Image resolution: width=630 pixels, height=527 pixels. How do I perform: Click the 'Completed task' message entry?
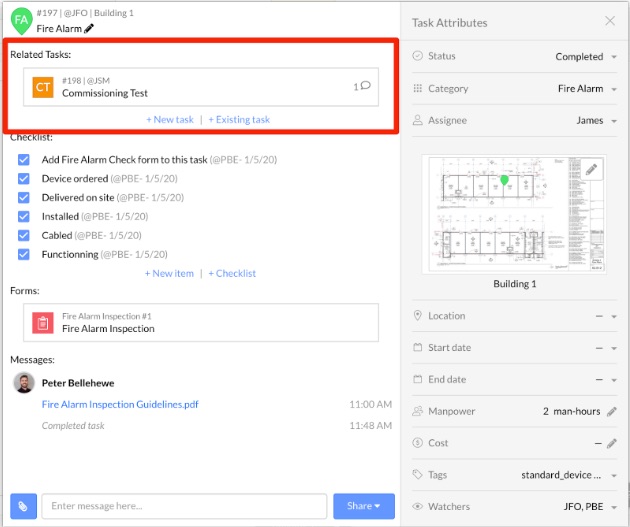[x=73, y=425]
